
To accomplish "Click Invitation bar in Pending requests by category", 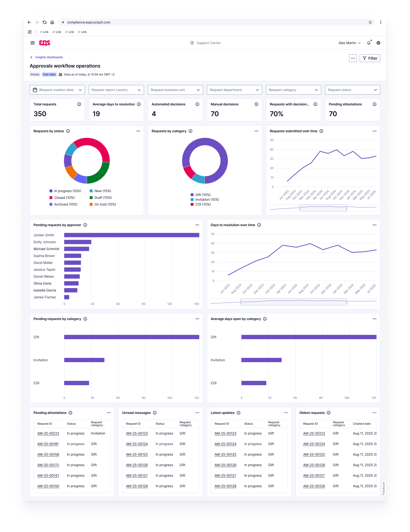I will pos(84,360).
